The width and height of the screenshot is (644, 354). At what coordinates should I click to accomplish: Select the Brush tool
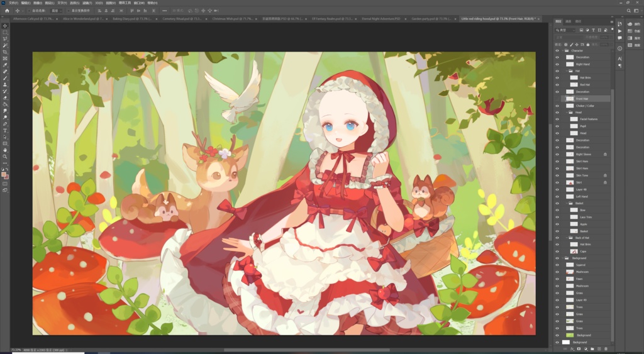[x=5, y=78]
